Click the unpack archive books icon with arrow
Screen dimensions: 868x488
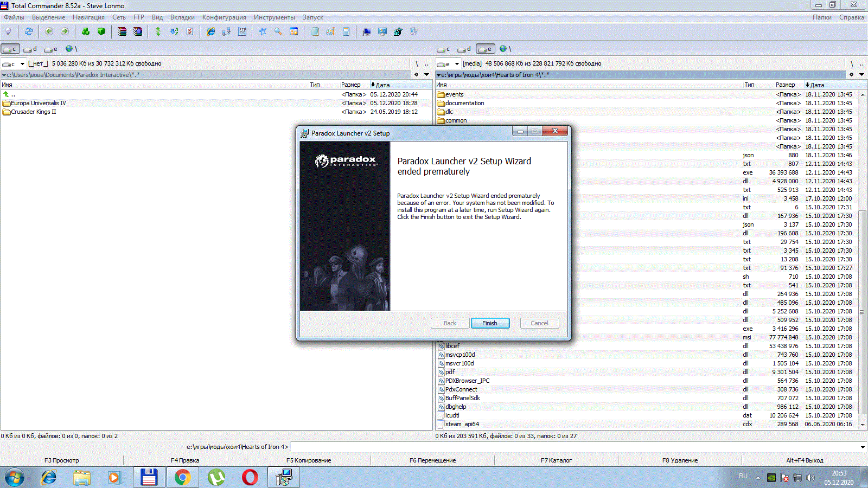138,31
